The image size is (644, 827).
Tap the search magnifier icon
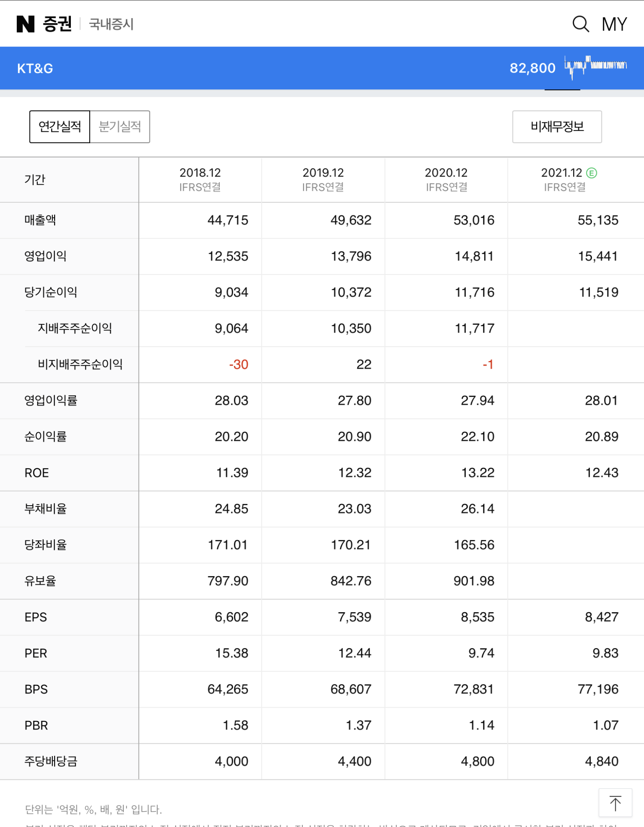(580, 24)
